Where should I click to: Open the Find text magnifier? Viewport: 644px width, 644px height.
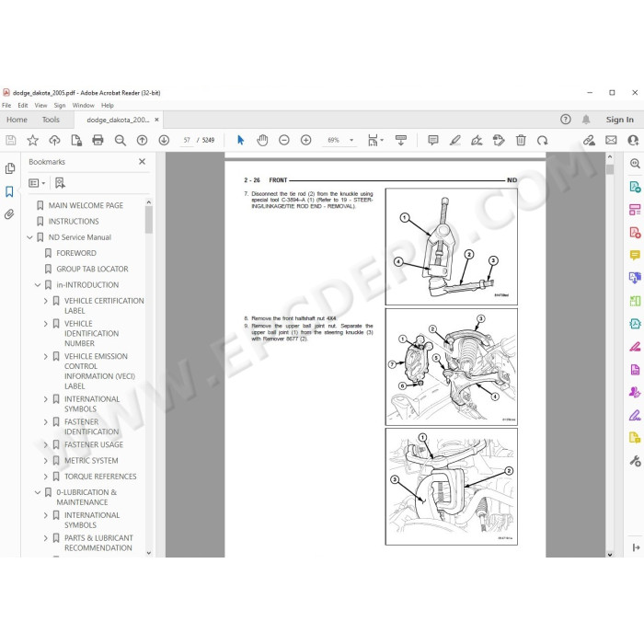tap(120, 141)
